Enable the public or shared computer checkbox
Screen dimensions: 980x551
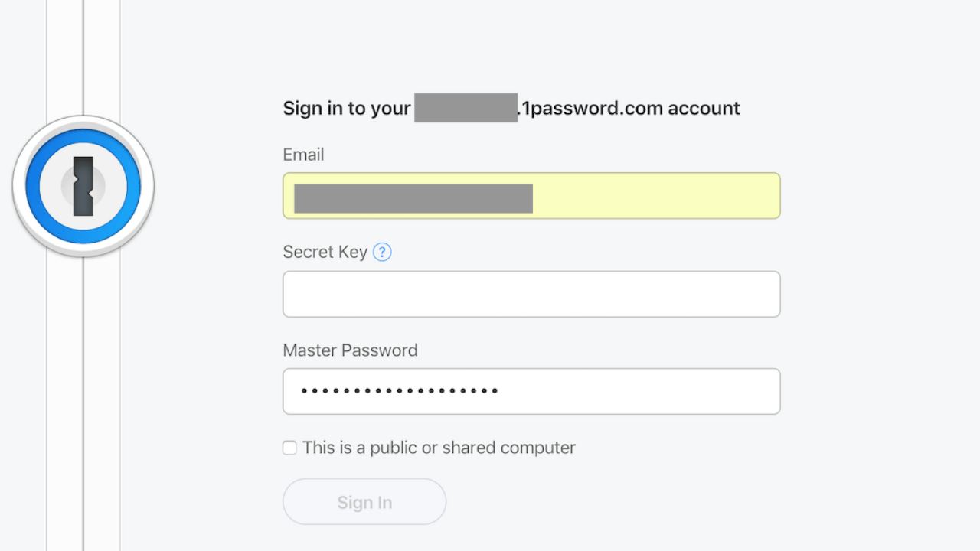tap(289, 448)
